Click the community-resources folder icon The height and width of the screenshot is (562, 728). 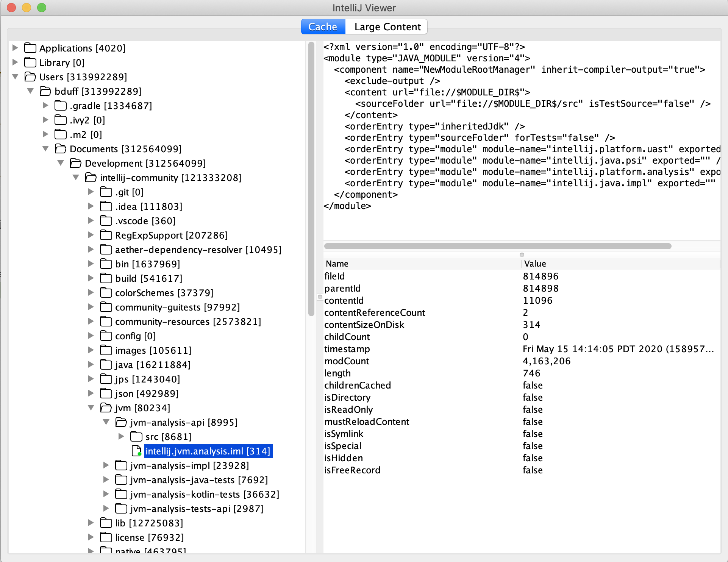click(106, 322)
